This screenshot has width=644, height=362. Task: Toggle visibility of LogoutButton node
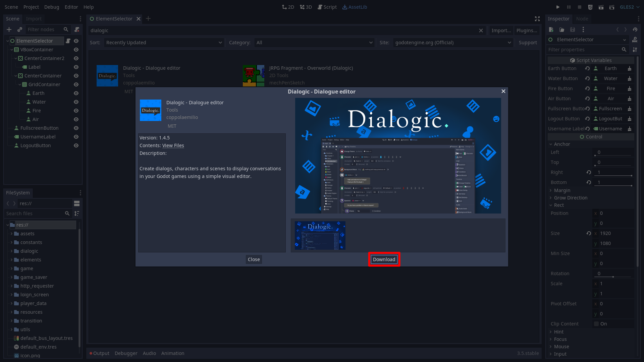pyautogui.click(x=76, y=145)
